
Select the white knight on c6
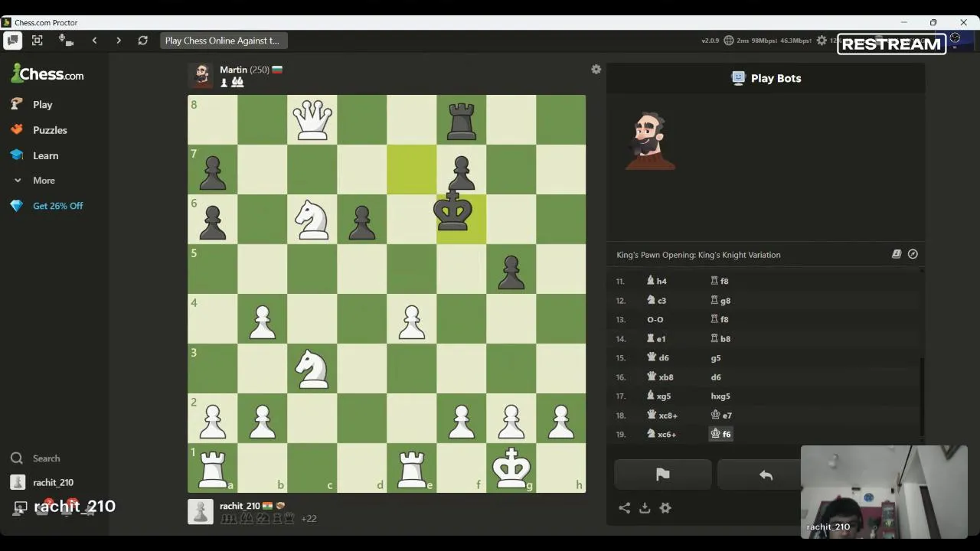point(312,219)
